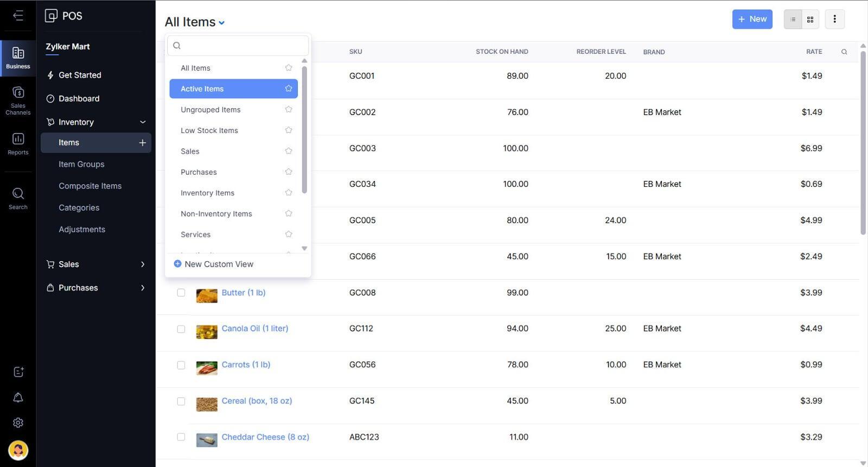Open settings gear icon

[18, 422]
